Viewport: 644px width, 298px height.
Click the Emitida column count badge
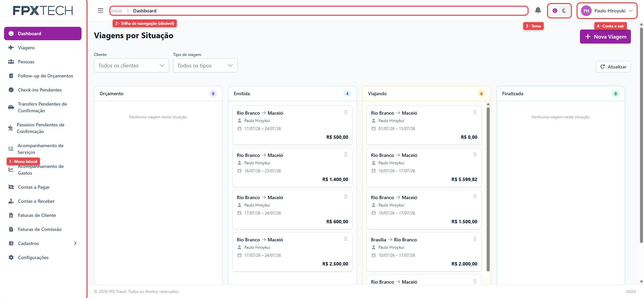(347, 94)
